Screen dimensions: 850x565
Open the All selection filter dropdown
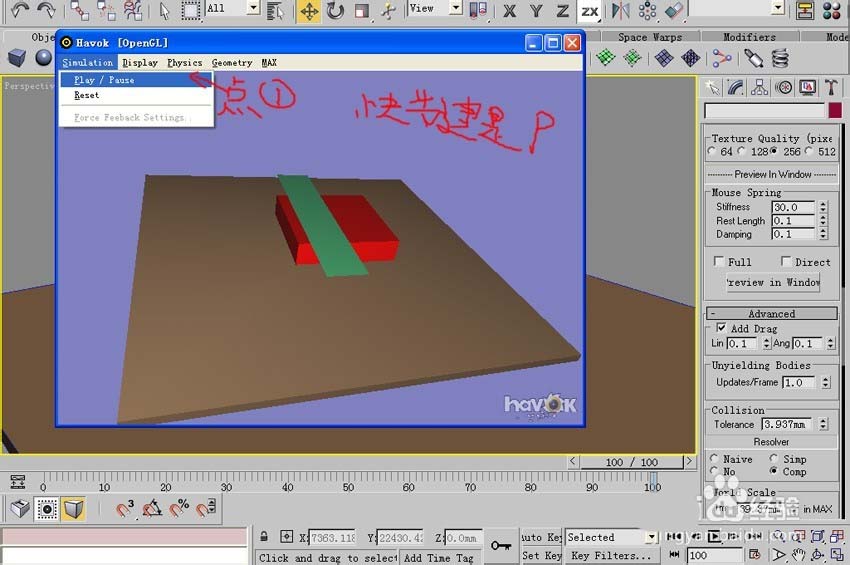tap(253, 8)
